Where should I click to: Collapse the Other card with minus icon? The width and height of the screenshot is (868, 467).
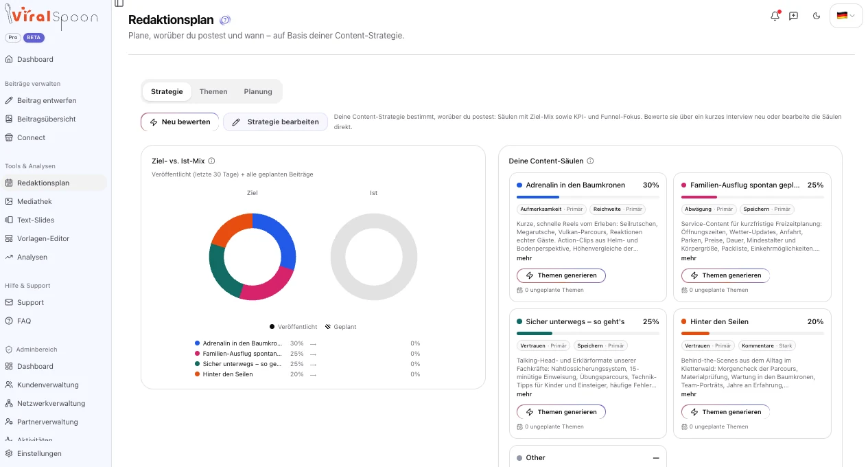656,458
